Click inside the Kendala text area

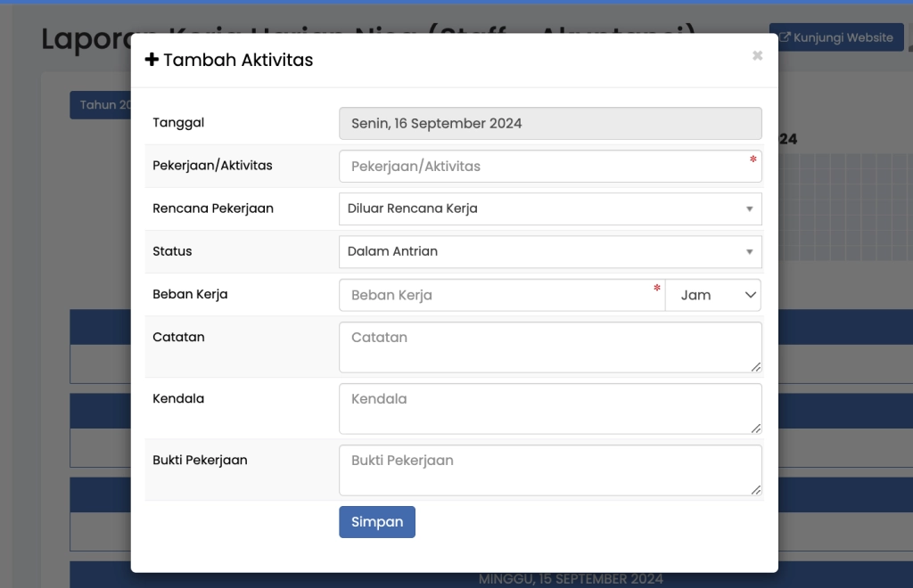550,409
